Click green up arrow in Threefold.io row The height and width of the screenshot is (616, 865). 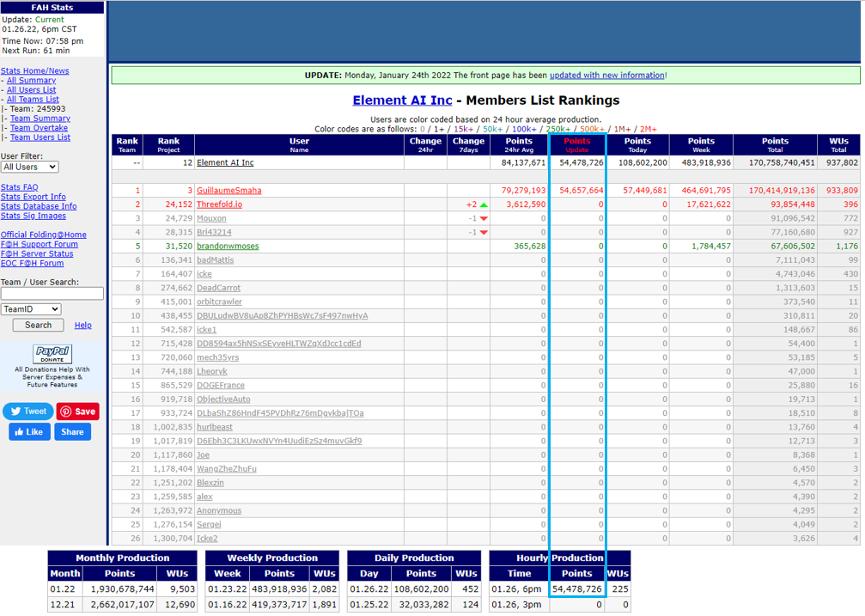coord(484,204)
